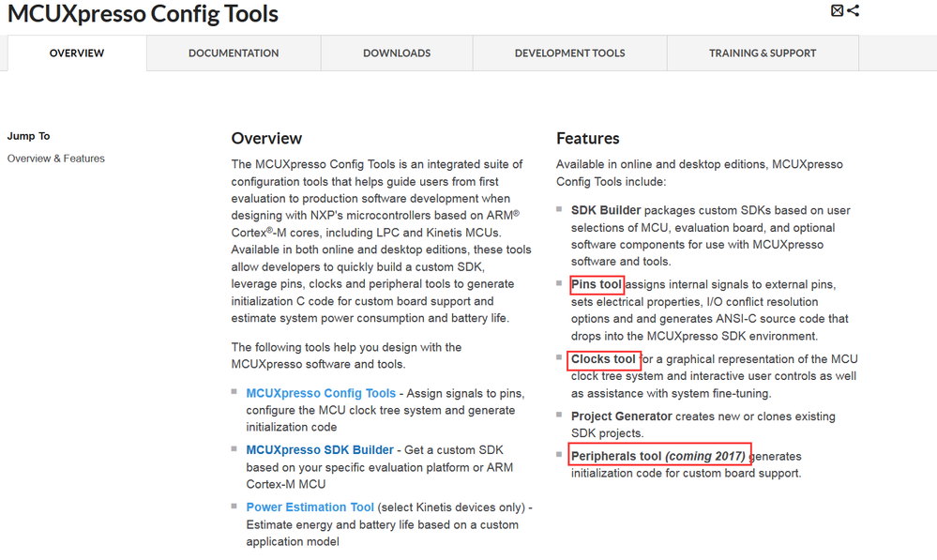Click the boxed Peripherals tool text

(659, 457)
